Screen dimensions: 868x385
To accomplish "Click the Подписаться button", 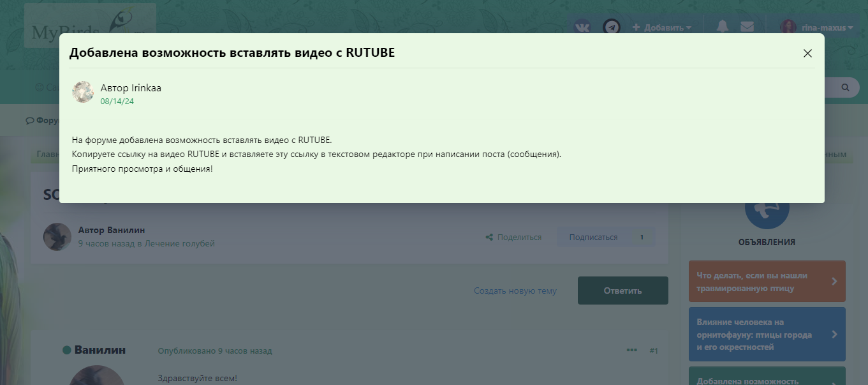I will (593, 237).
